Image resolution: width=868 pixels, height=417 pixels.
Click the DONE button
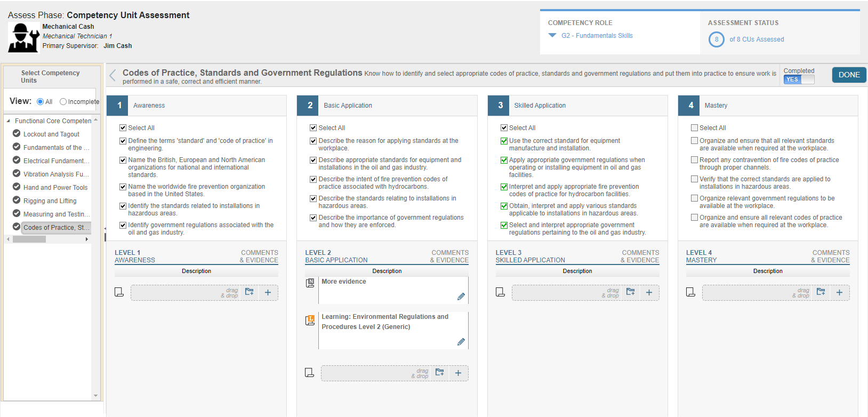coord(849,75)
